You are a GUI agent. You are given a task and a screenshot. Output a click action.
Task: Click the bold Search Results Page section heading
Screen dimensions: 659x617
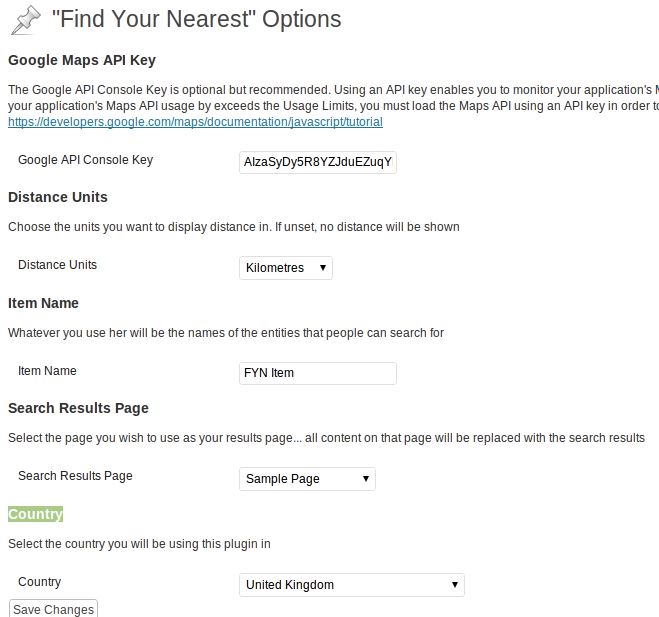(x=78, y=408)
